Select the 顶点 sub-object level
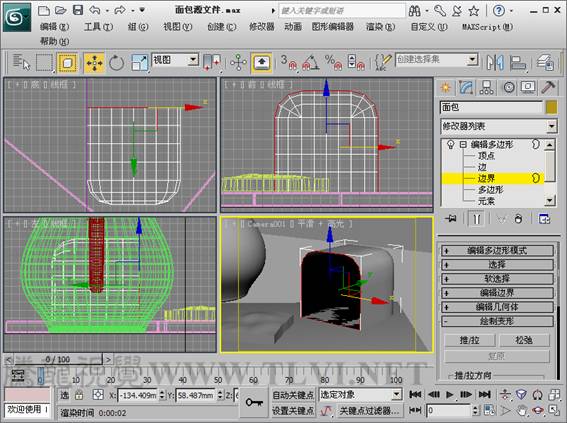 pyautogui.click(x=486, y=156)
